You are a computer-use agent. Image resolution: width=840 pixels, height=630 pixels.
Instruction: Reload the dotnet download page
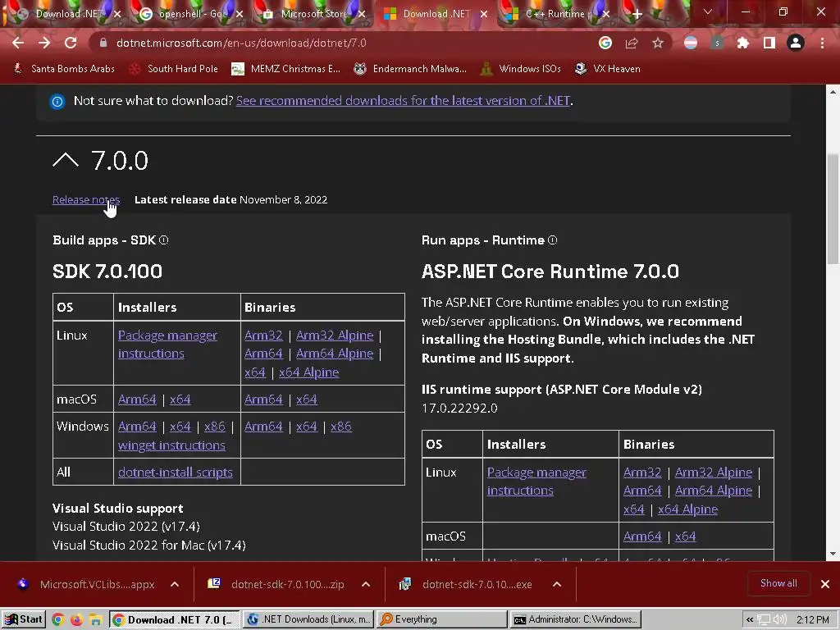tap(71, 43)
